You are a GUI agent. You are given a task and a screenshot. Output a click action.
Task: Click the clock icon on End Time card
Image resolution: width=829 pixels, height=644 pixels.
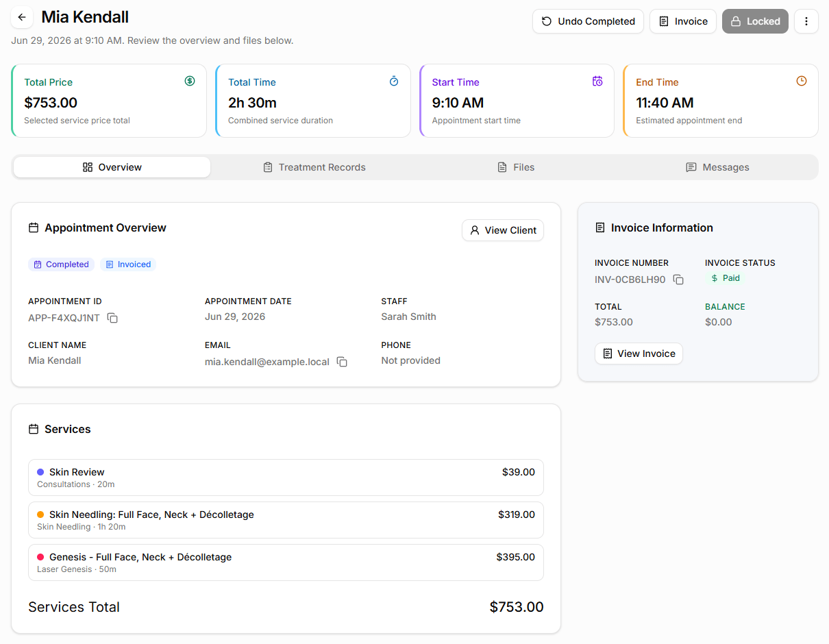[802, 81]
